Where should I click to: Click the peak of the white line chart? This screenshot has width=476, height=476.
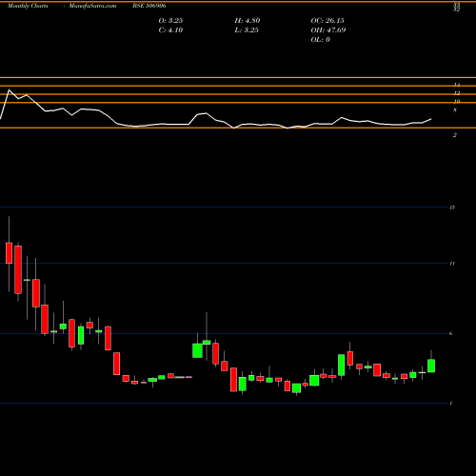pos(9,90)
